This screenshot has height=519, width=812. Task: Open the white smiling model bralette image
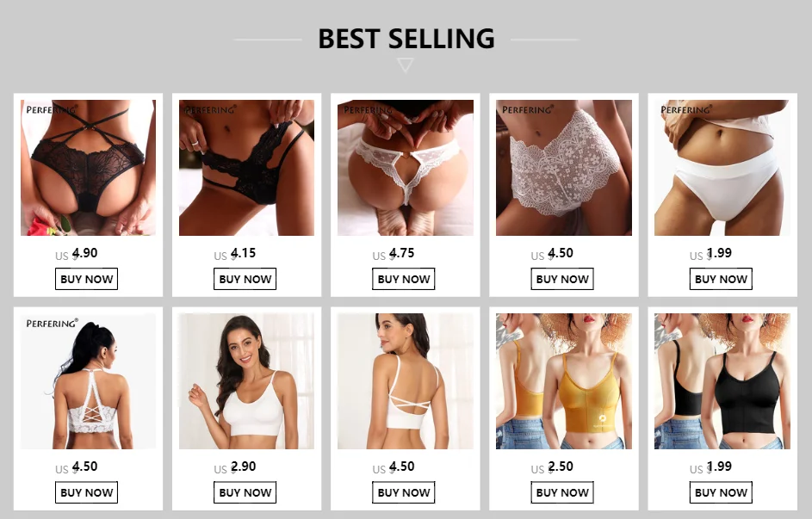246,380
